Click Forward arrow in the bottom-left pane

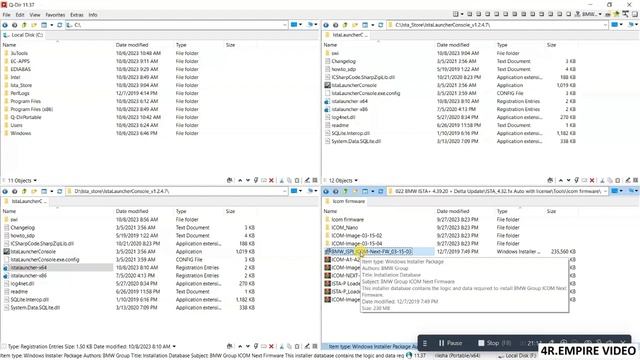click(x=14, y=191)
